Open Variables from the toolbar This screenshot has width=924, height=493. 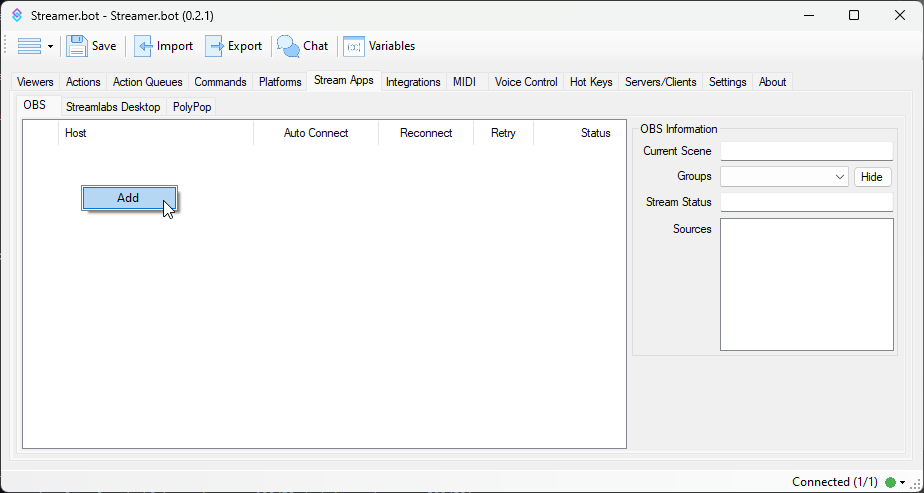[354, 46]
